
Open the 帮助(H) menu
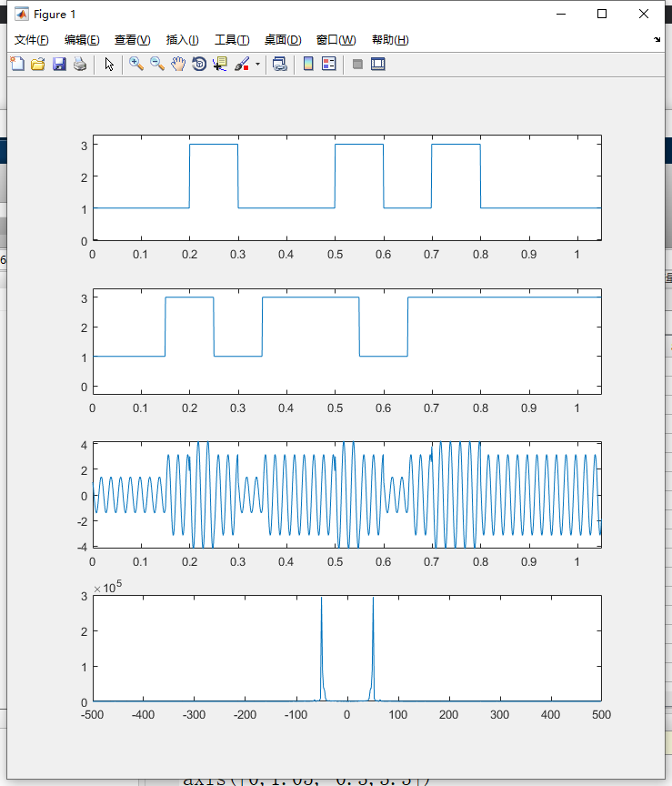pos(390,40)
